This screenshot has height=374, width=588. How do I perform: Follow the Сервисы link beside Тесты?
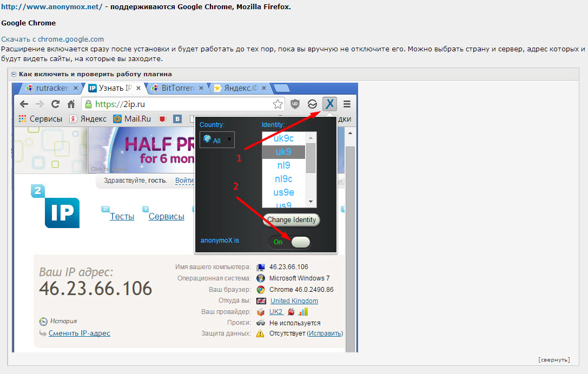[x=167, y=217]
